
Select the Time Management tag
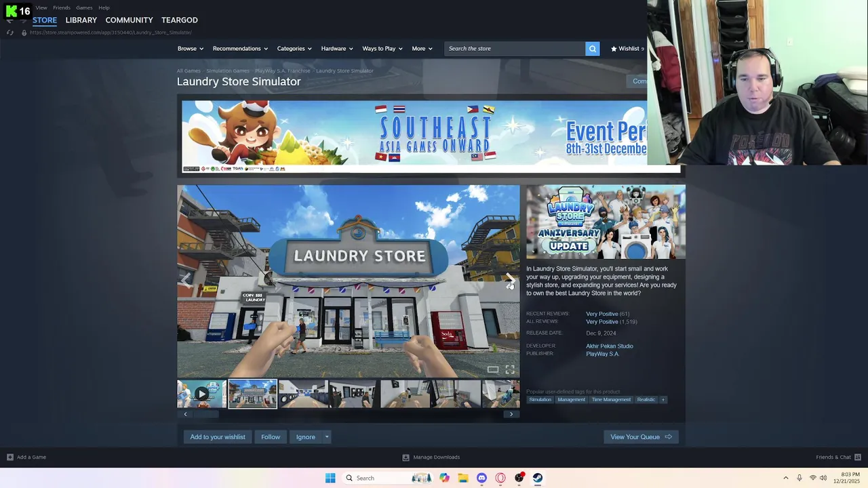click(x=611, y=400)
